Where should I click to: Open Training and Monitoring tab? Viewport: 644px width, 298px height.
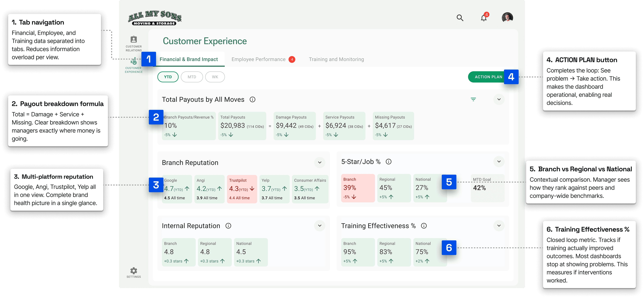coord(336,59)
